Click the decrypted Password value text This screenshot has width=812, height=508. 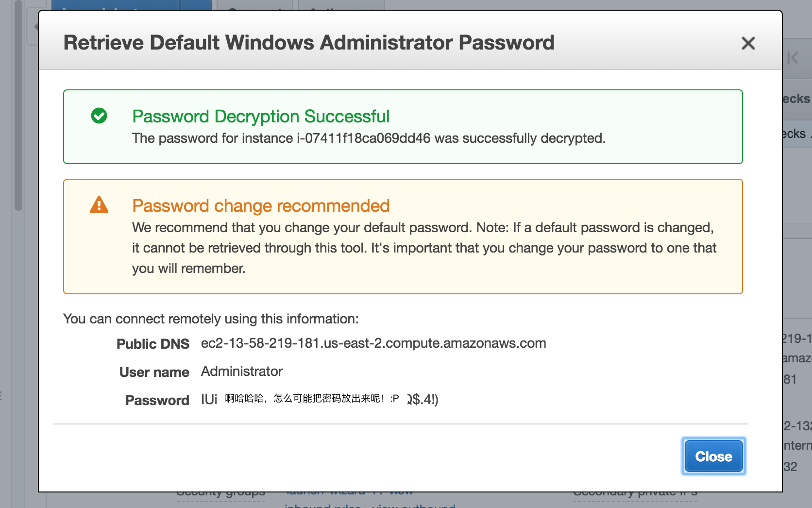pyautogui.click(x=320, y=399)
